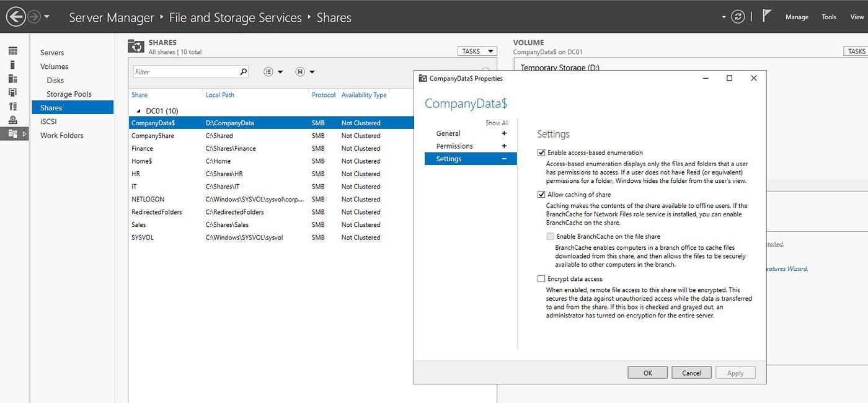Open Storage Pools in the side navigation
Viewport: 868px width, 403px height.
(x=69, y=94)
